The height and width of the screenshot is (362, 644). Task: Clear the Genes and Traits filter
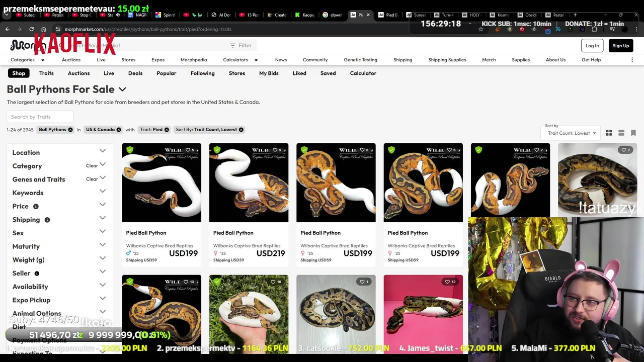pyautogui.click(x=92, y=179)
